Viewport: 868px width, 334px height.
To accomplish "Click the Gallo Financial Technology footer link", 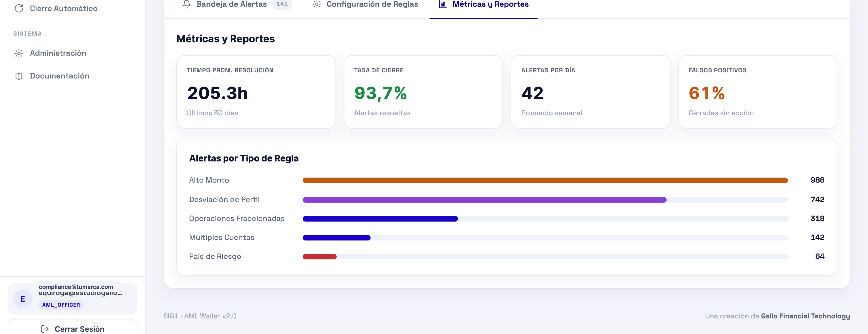I will coord(805,316).
